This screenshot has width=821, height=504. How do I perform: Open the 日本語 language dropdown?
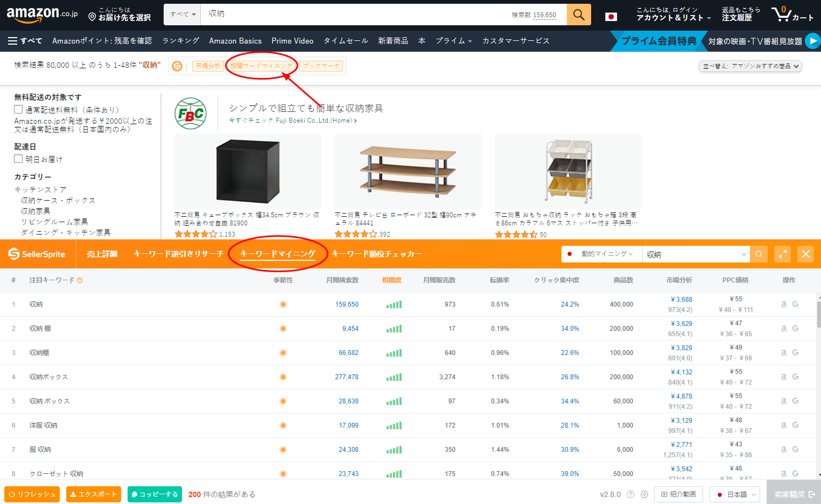pyautogui.click(x=736, y=494)
